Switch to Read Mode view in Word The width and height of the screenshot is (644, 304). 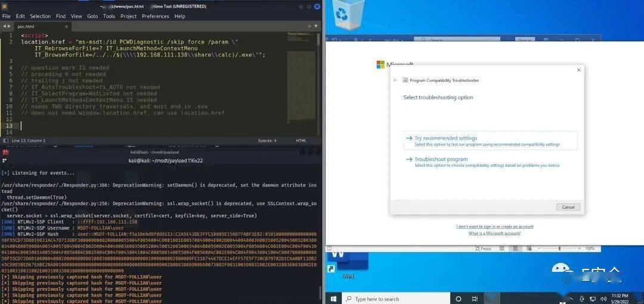point(503,249)
